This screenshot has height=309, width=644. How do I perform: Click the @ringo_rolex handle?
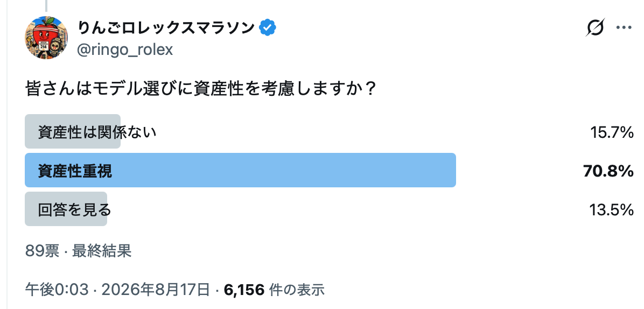125,49
